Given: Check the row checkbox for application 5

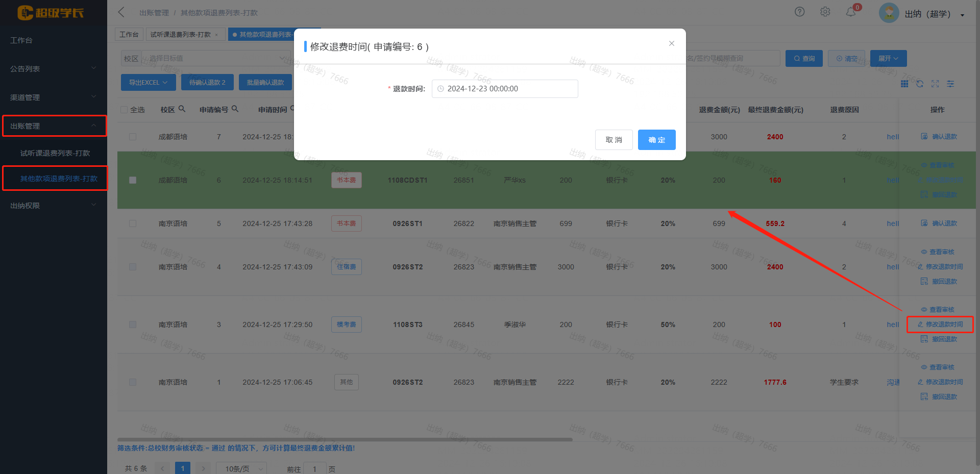Looking at the screenshot, I should (133, 223).
